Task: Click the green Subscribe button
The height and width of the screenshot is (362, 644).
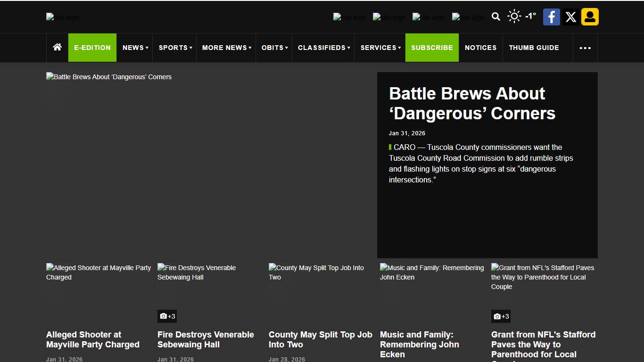Action: click(432, 48)
